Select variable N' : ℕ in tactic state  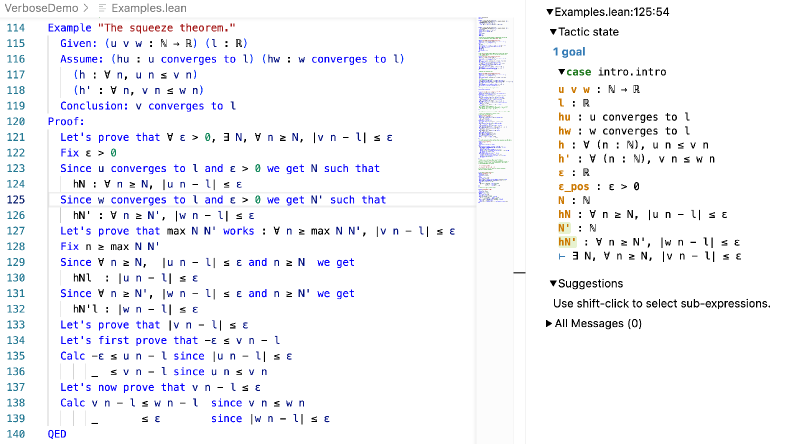(577, 228)
